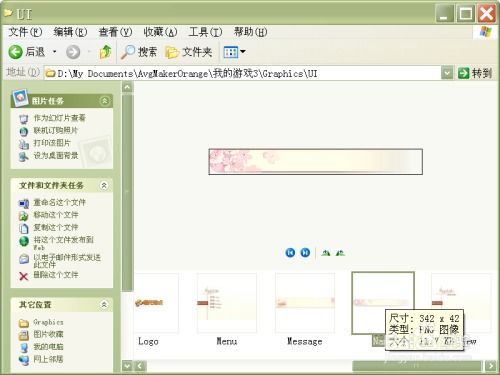Show next image in filmstrip

pos(305,253)
